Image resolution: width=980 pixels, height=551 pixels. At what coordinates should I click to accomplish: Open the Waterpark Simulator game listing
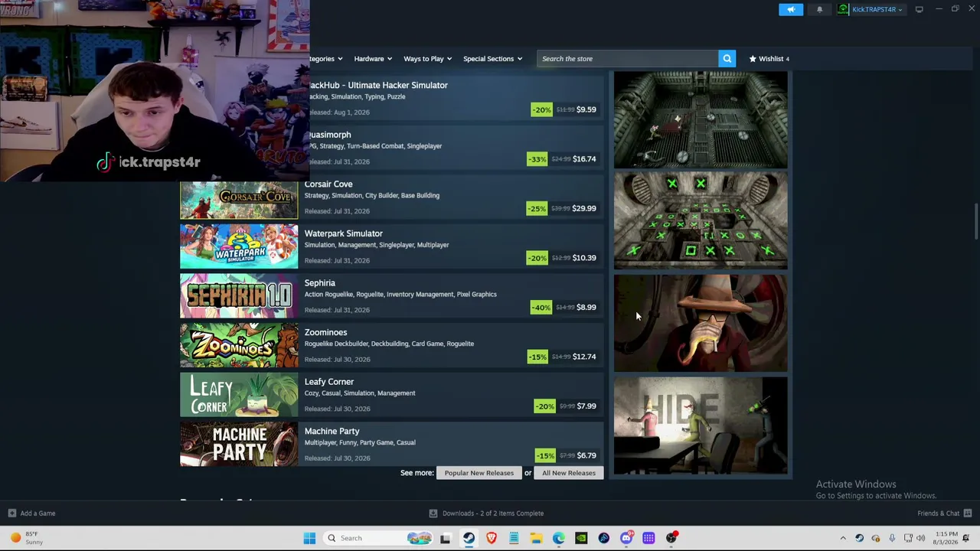(392, 247)
